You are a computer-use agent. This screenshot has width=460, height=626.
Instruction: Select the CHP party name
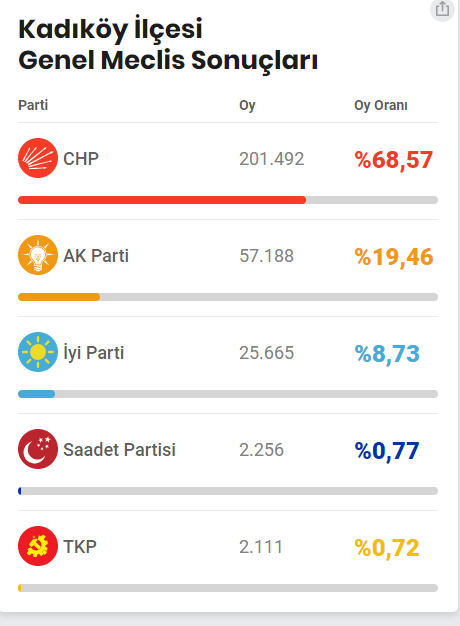click(x=81, y=159)
